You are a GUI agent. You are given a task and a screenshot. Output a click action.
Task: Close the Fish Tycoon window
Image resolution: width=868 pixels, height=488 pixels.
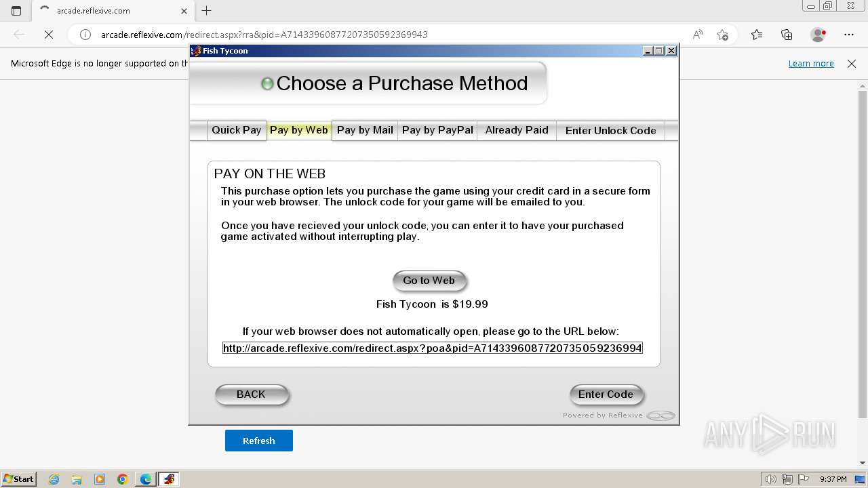(x=671, y=51)
